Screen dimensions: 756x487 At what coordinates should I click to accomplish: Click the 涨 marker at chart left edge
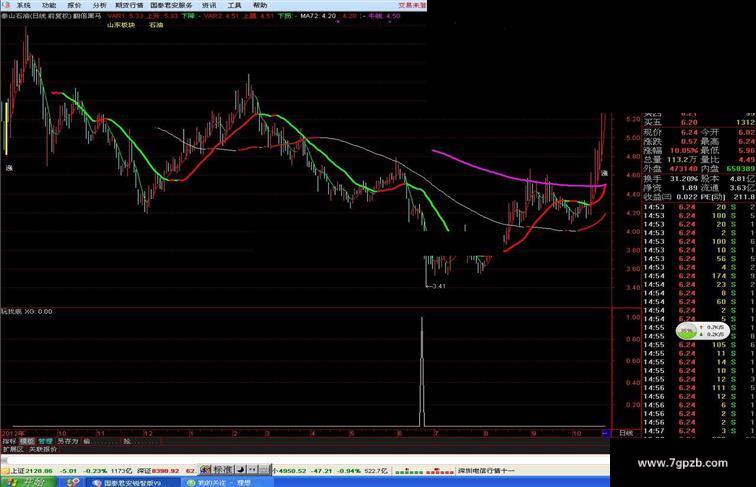click(x=9, y=168)
